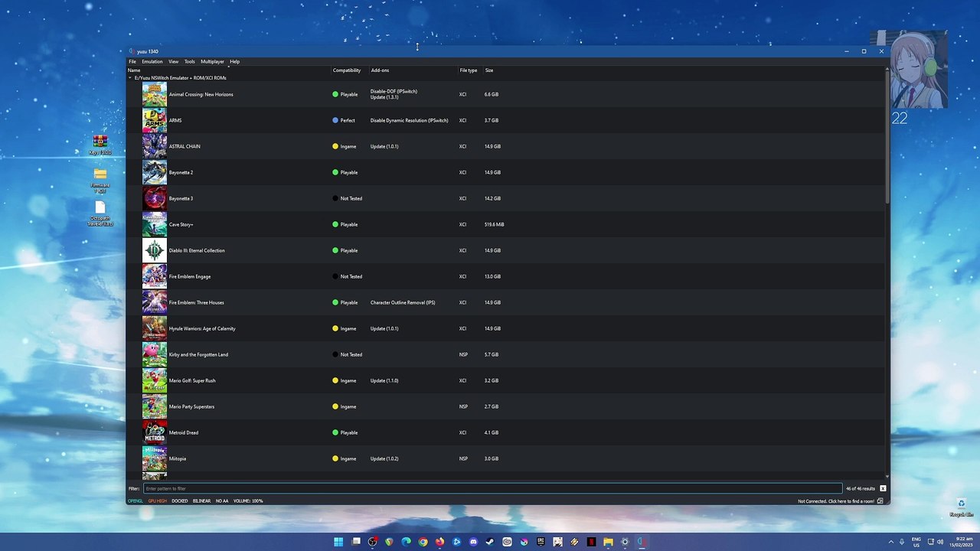The height and width of the screenshot is (551, 980).
Task: Click the Cave Story+ game icon
Action: pos(154,224)
